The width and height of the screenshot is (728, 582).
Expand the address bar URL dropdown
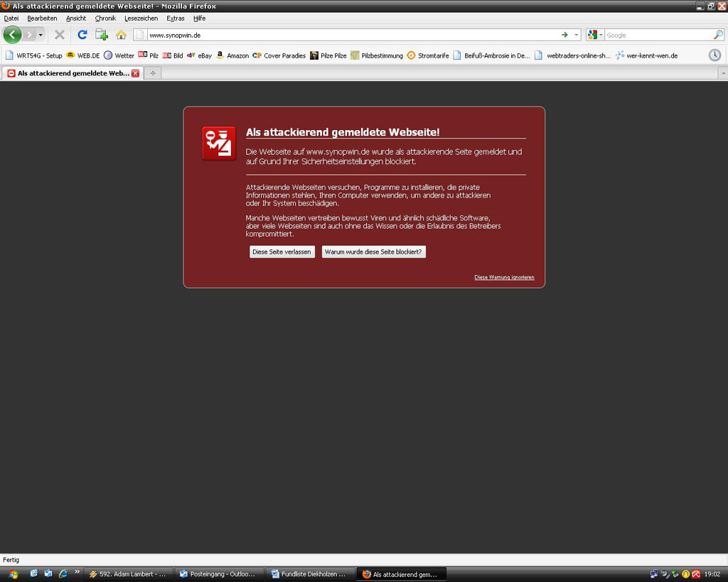point(575,35)
